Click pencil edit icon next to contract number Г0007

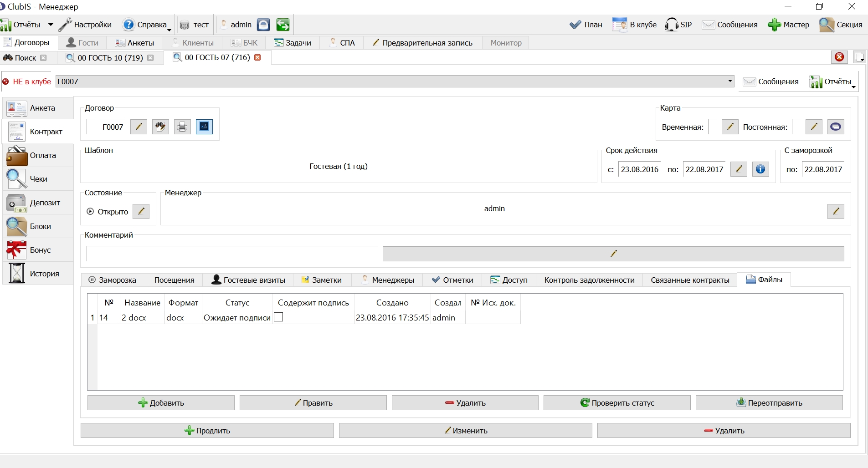click(139, 127)
